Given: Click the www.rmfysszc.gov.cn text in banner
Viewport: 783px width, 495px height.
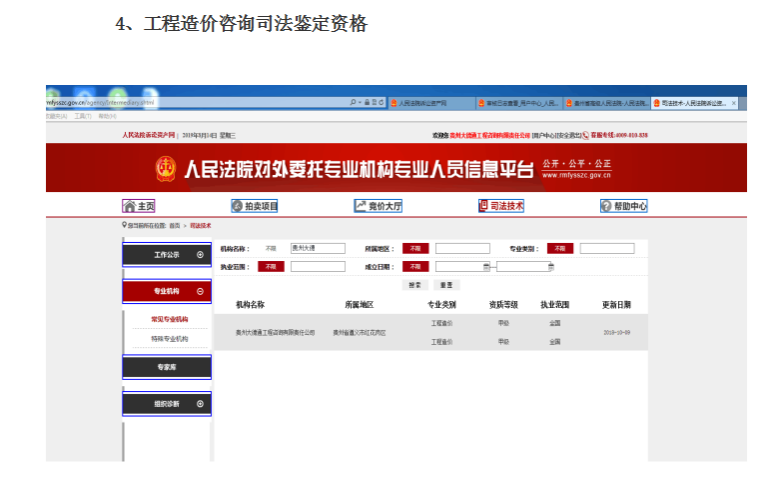Looking at the screenshot, I should coord(576,175).
